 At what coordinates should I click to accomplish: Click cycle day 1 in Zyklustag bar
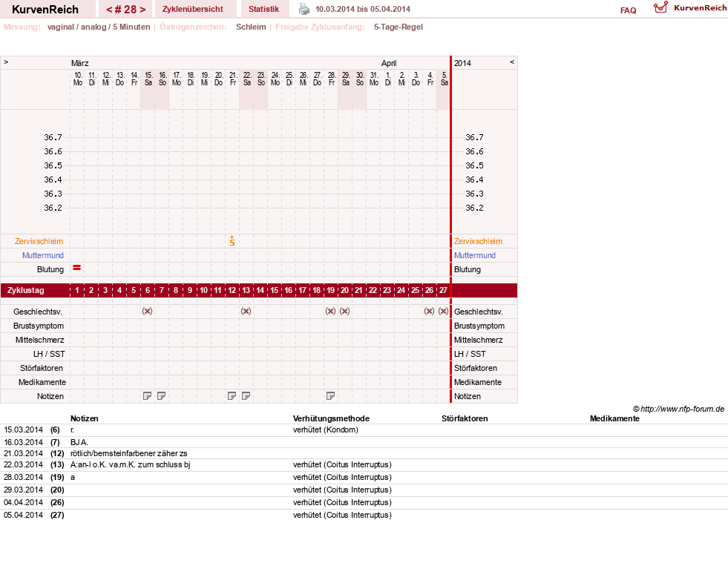77,291
